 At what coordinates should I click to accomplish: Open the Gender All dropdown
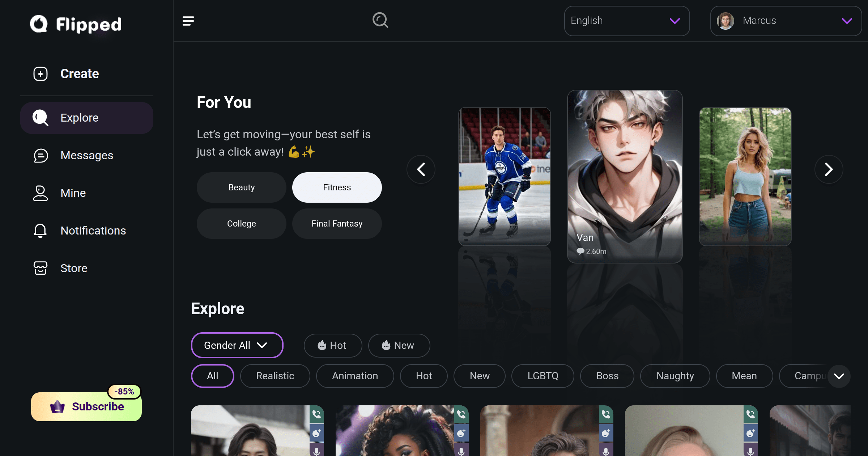pyautogui.click(x=237, y=346)
